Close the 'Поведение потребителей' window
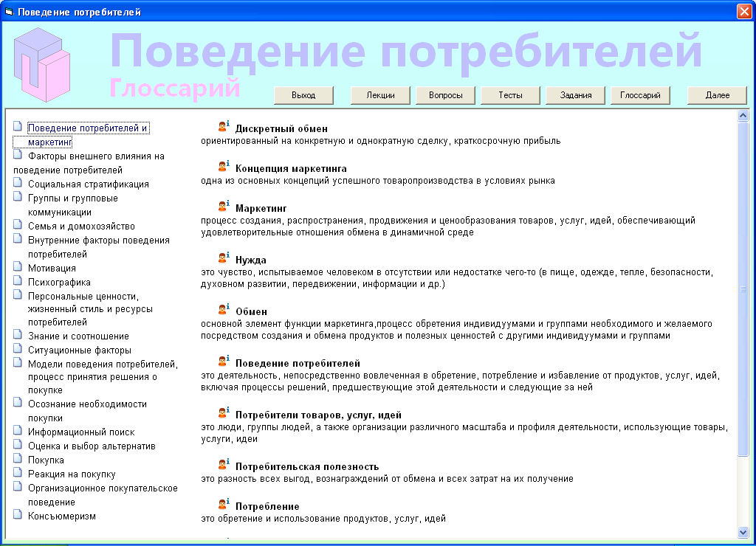 (x=744, y=12)
